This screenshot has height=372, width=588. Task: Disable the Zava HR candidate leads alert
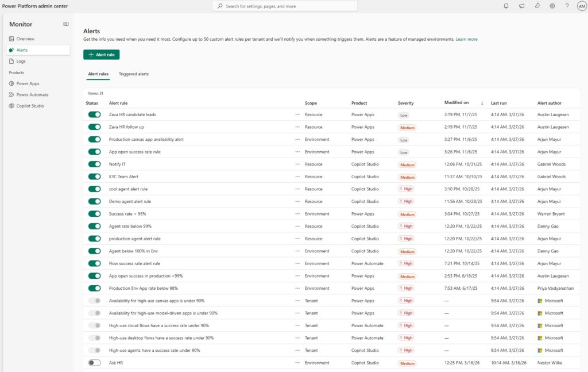coord(94,114)
